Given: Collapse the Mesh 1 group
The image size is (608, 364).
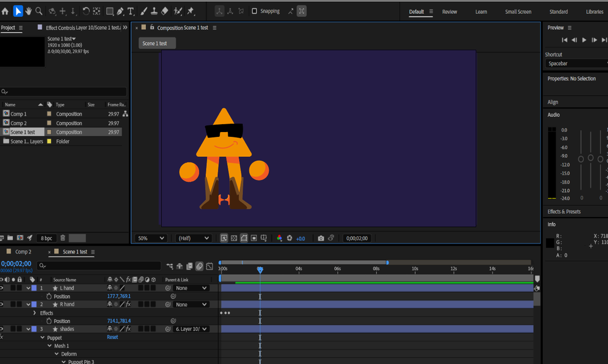Looking at the screenshot, I should (x=50, y=346).
